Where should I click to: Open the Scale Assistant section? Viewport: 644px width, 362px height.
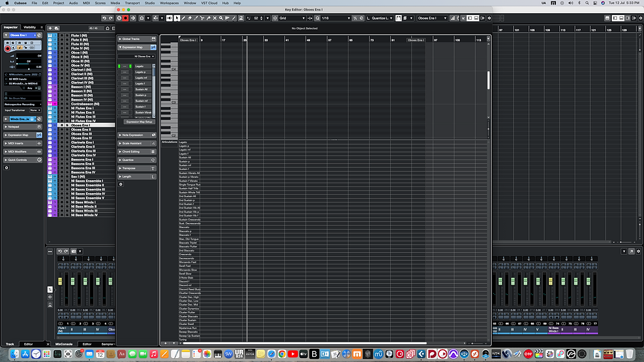[x=137, y=143]
